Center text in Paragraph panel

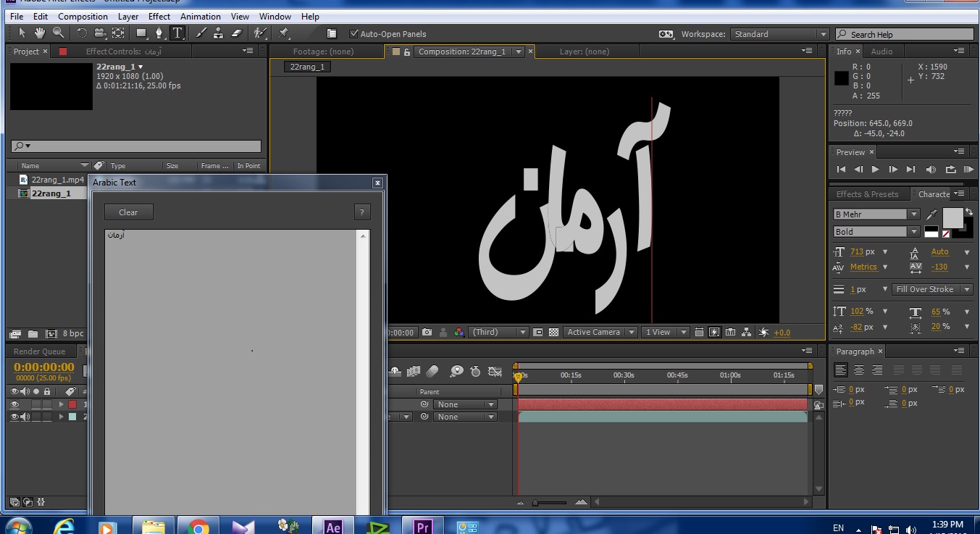tap(858, 370)
